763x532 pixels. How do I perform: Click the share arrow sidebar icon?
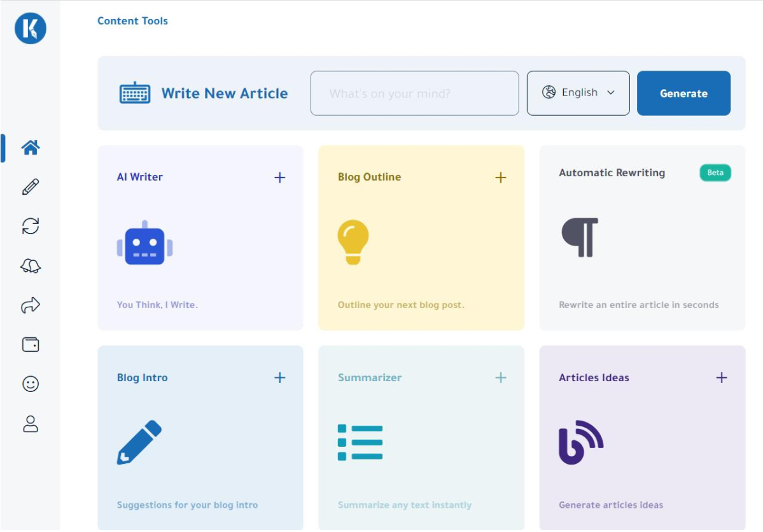click(x=31, y=305)
